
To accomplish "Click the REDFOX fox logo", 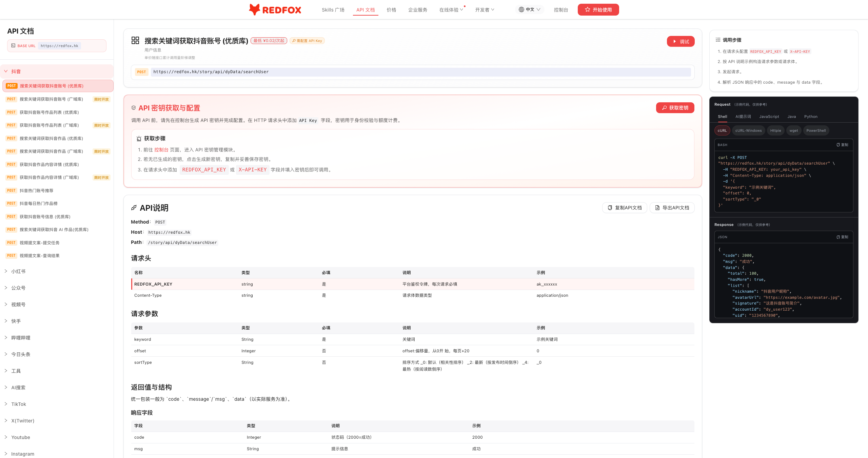I will coord(275,10).
